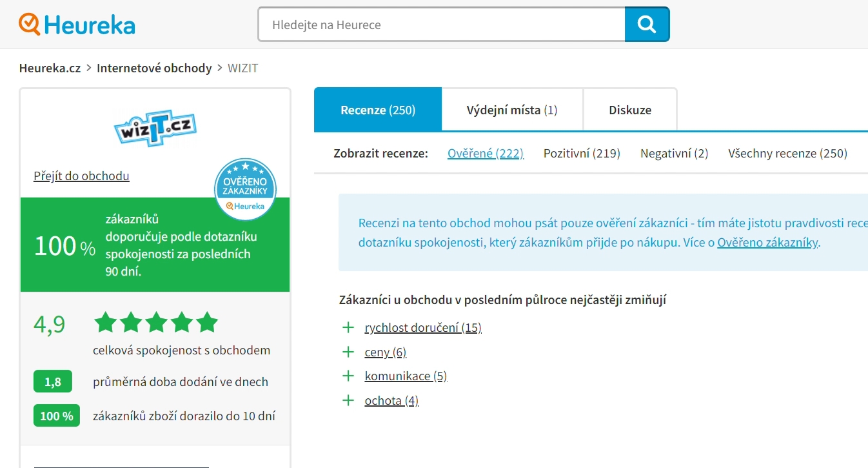The width and height of the screenshot is (868, 468).
Task: Open komunikace (5) mentions
Action: [x=406, y=376]
